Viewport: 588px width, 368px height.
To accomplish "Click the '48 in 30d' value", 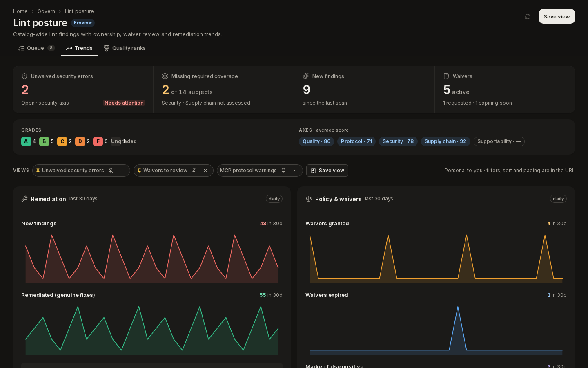I will (x=271, y=224).
